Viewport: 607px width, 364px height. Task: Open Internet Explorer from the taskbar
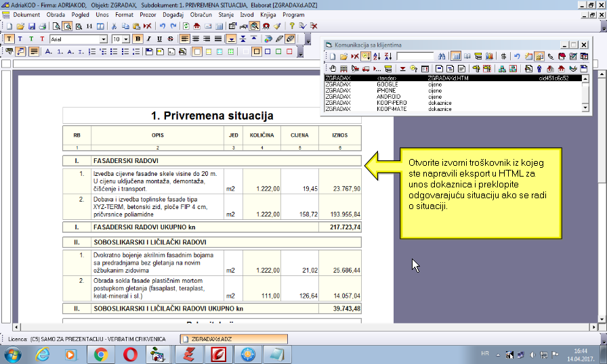tap(42, 355)
